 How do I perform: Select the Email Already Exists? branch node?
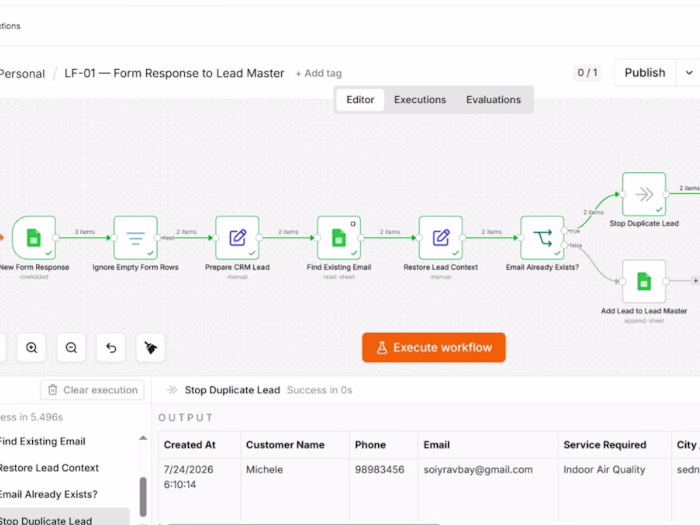coord(542,238)
